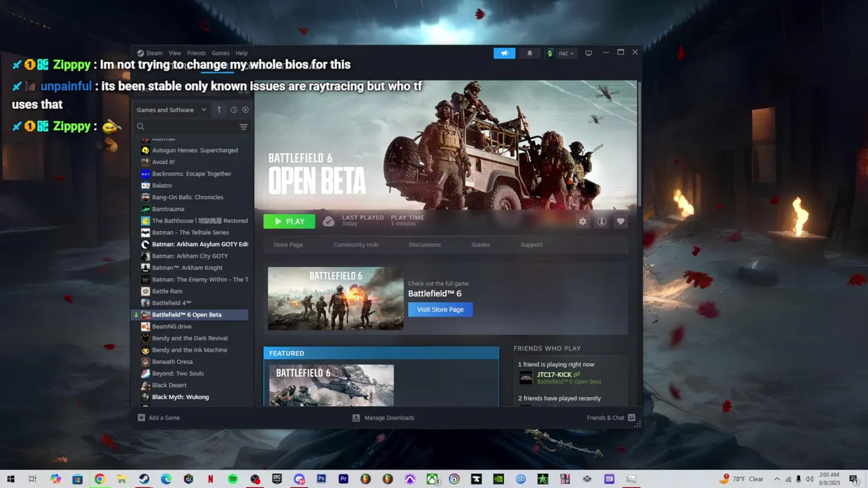868x488 pixels.
Task: Open Netflix from the taskbar
Action: click(x=211, y=479)
